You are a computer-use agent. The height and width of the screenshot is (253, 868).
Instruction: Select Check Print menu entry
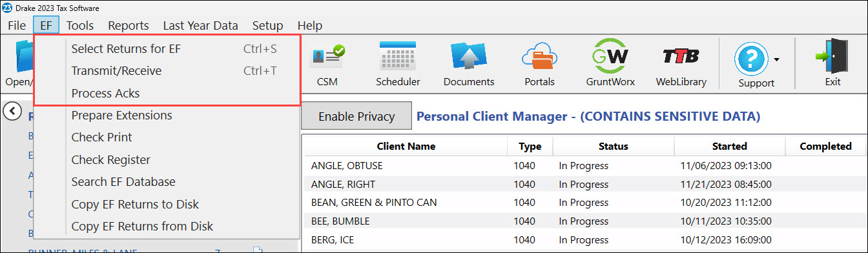point(167,137)
